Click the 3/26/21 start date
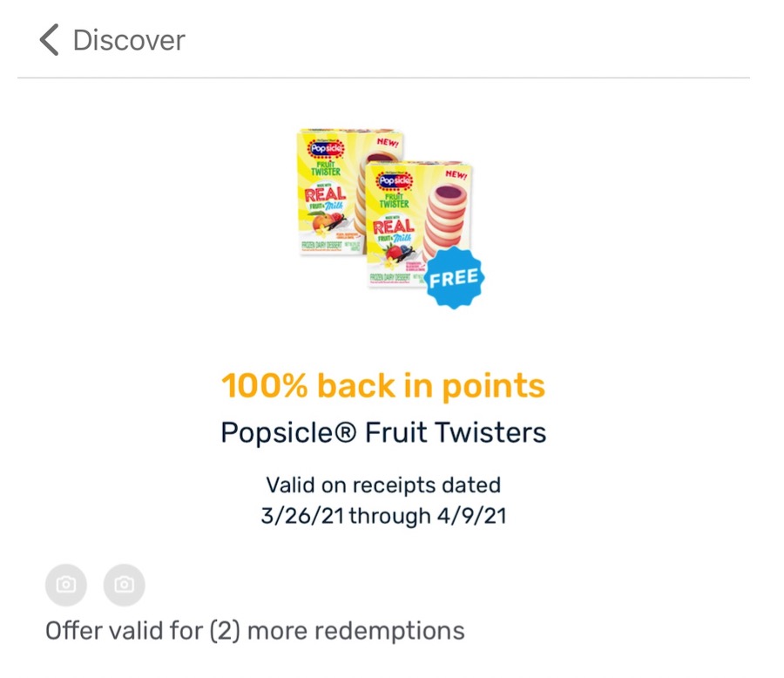Image resolution: width=784 pixels, height=678 pixels. pos(303,515)
